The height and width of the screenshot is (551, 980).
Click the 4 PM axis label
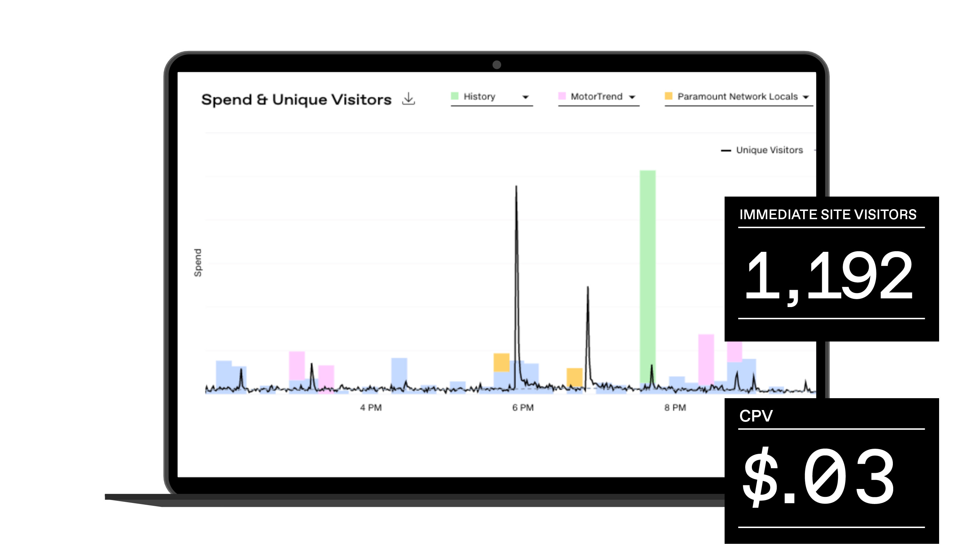[371, 408]
